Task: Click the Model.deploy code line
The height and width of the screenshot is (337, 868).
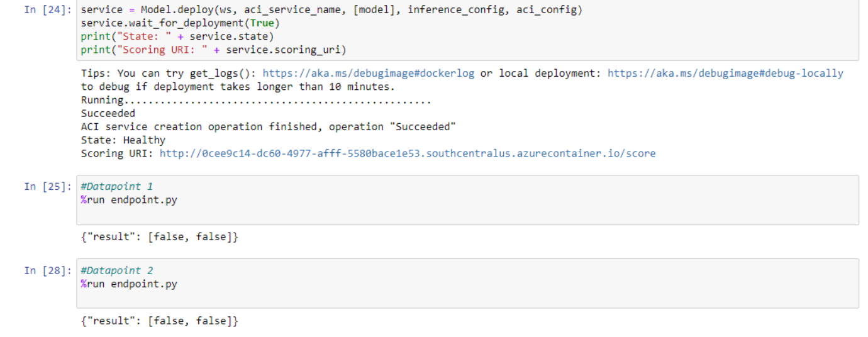Action: (331, 10)
